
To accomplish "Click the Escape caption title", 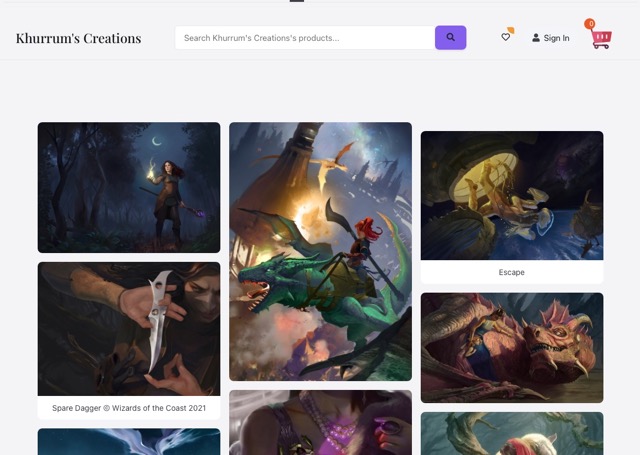I will (x=512, y=272).
